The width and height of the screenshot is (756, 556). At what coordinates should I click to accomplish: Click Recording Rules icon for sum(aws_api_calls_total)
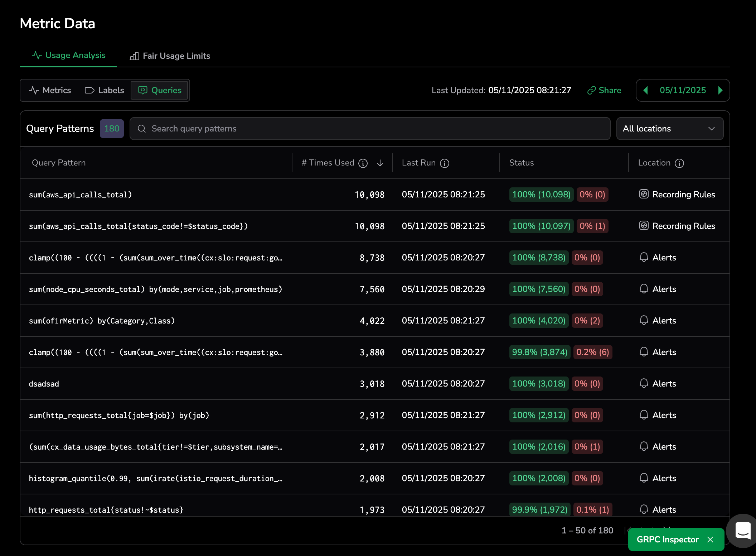point(644,194)
